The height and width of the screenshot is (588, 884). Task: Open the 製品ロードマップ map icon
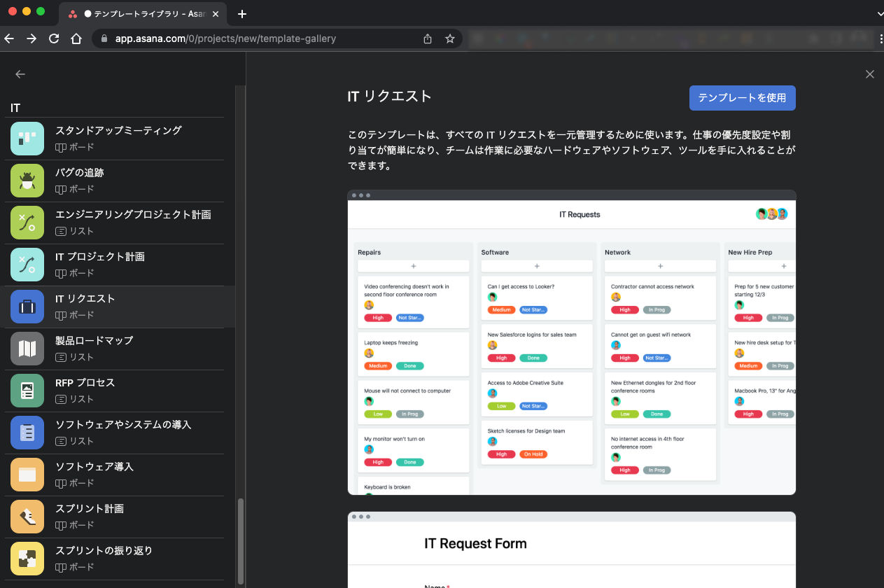27,349
